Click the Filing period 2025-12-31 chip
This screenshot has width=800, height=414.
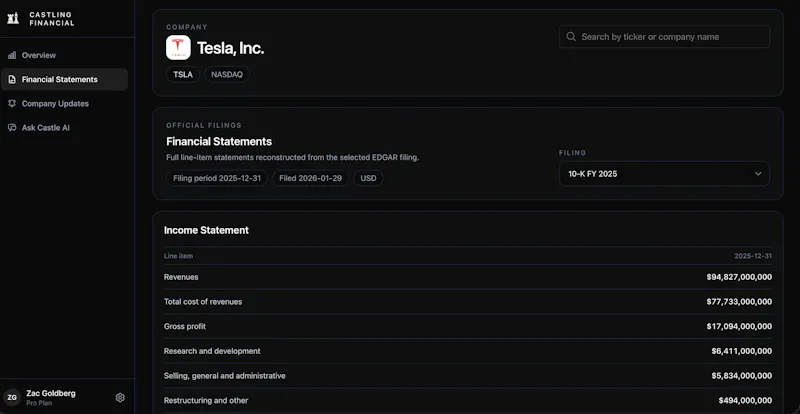[217, 178]
